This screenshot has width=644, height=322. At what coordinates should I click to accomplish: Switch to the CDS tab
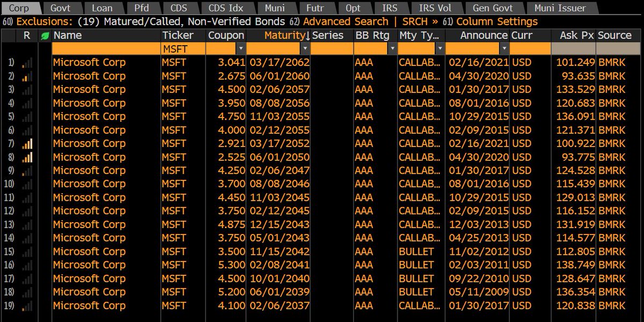(x=179, y=8)
